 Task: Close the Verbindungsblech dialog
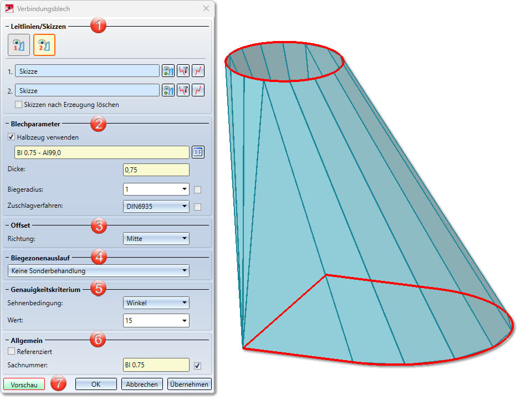coord(206,8)
